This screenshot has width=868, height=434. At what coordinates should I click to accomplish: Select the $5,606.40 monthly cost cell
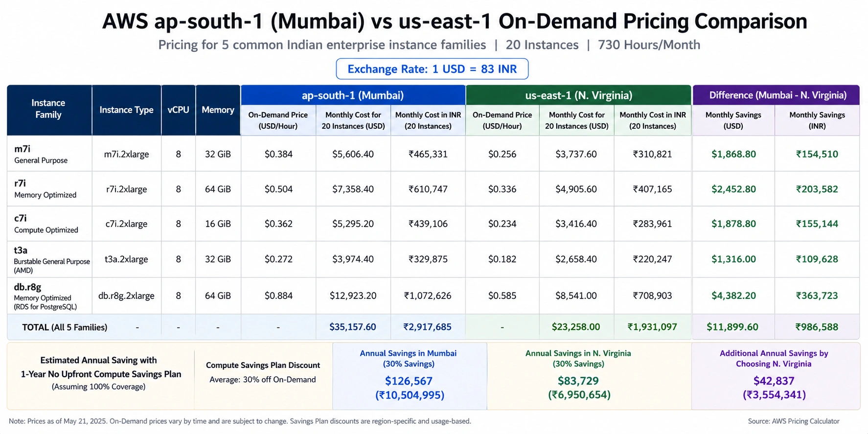tap(353, 154)
